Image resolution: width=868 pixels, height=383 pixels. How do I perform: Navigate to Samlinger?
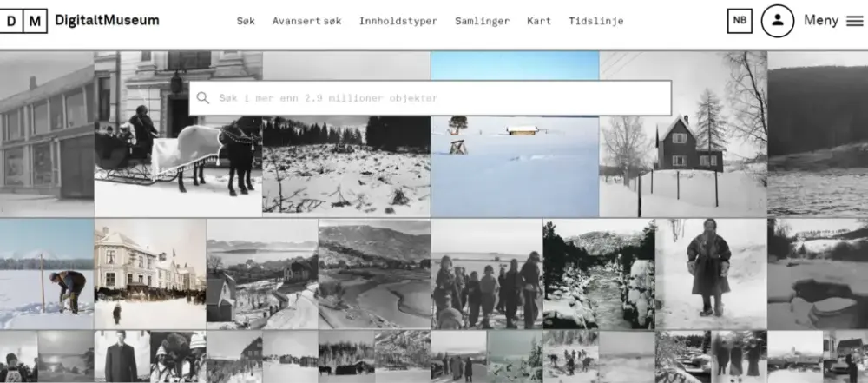point(482,21)
